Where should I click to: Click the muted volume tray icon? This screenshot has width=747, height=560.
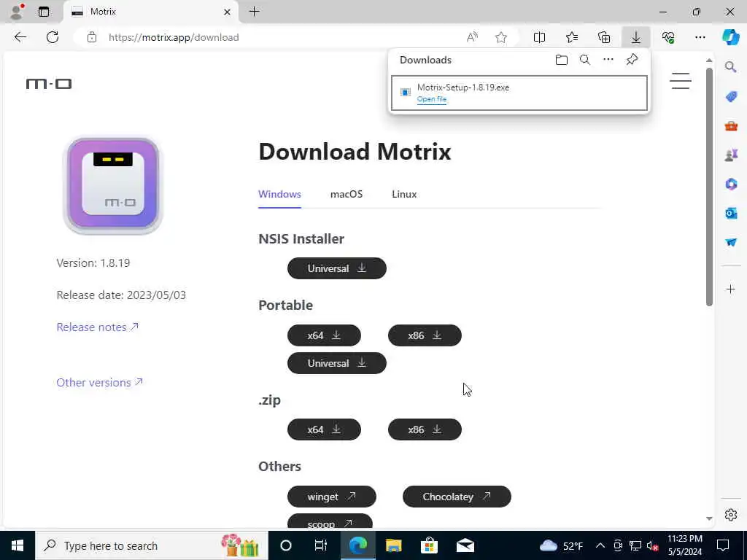coord(653,545)
